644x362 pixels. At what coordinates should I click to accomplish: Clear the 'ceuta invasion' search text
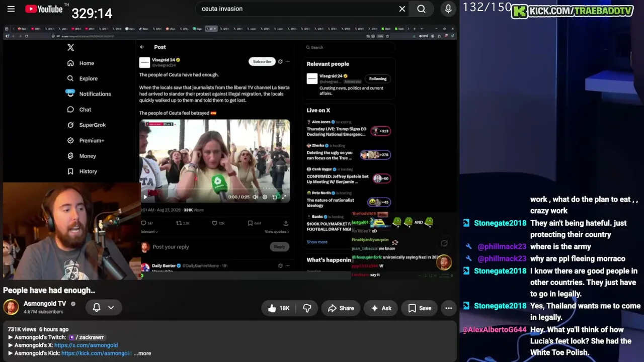(402, 9)
